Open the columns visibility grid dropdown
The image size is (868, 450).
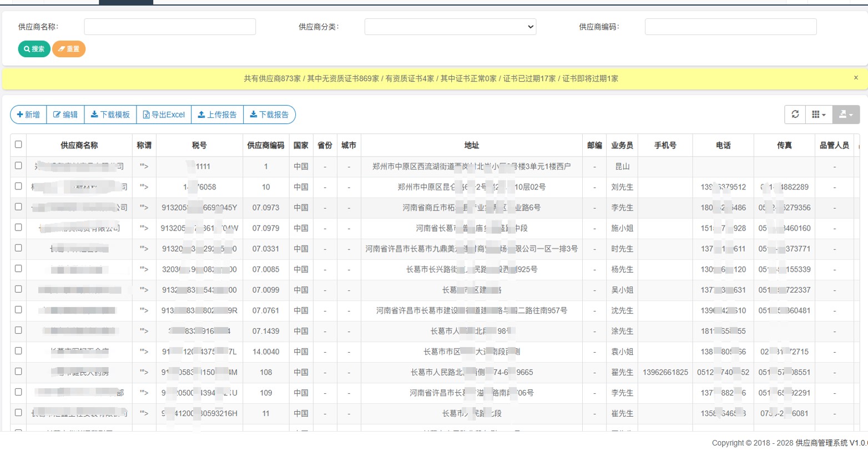(x=819, y=114)
